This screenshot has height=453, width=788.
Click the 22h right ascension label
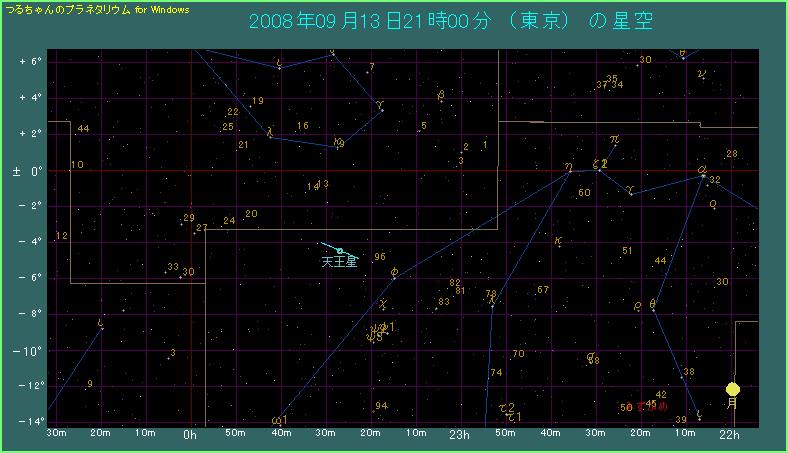point(730,435)
